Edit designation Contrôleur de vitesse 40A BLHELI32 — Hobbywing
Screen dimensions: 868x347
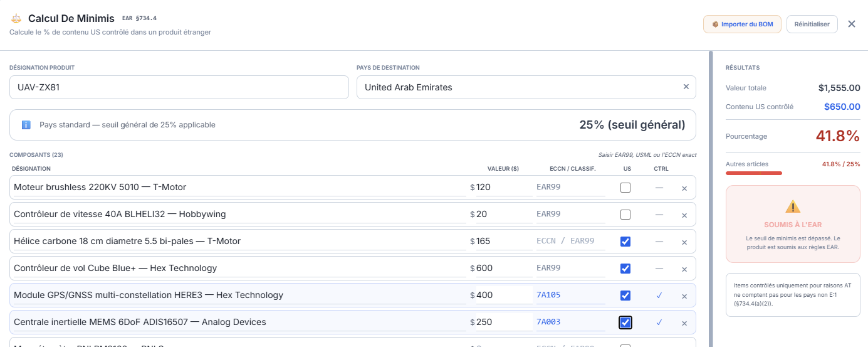(239, 214)
